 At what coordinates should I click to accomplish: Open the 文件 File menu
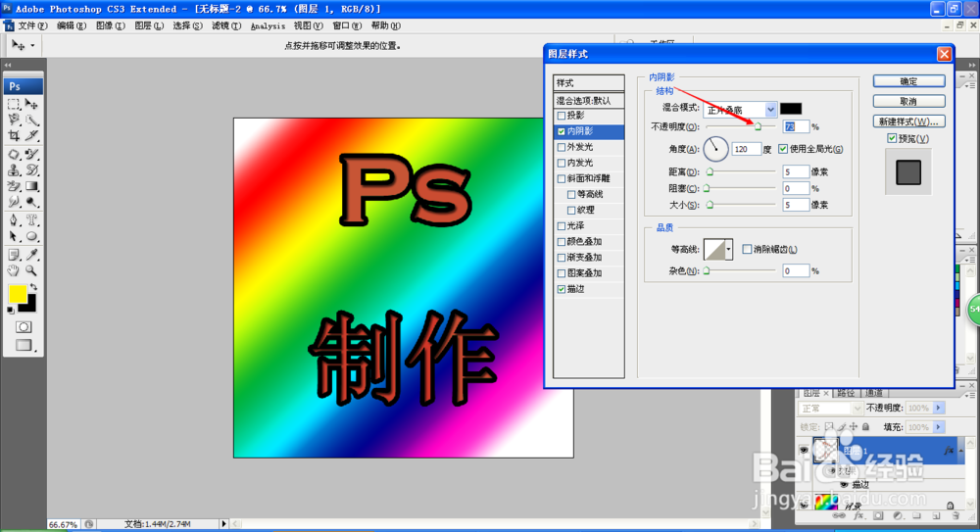click(32, 25)
